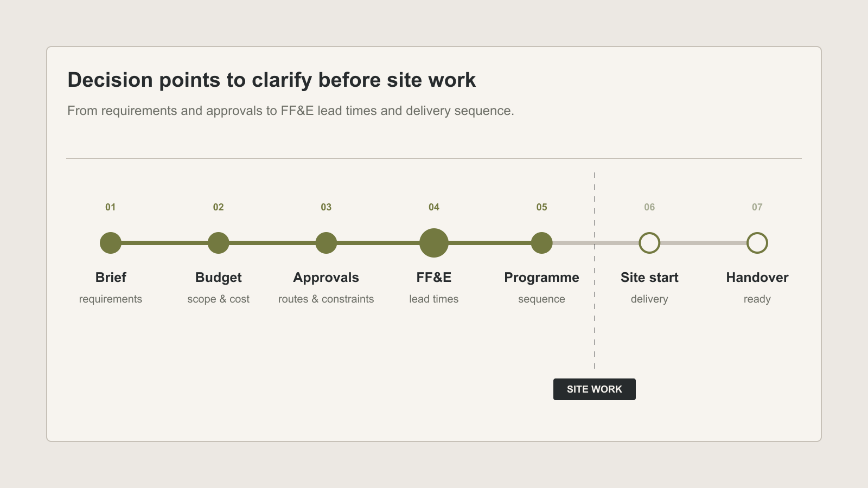Screen dimensions: 868x488
Task: Click the Brief heading text
Action: 111,278
